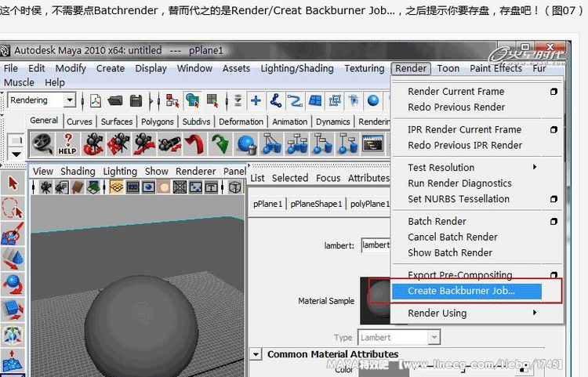The height and width of the screenshot is (377, 588).
Task: Toggle the Curves selection mask icon
Action: (295, 100)
